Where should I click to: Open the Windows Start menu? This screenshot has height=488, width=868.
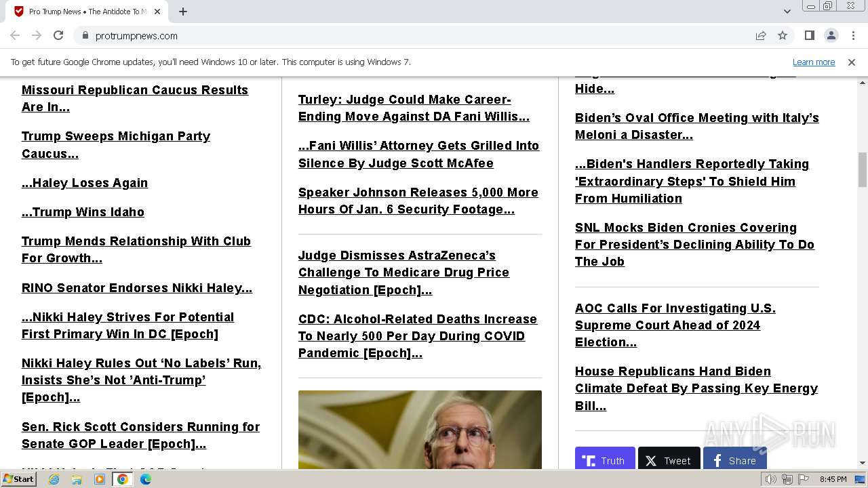19,479
